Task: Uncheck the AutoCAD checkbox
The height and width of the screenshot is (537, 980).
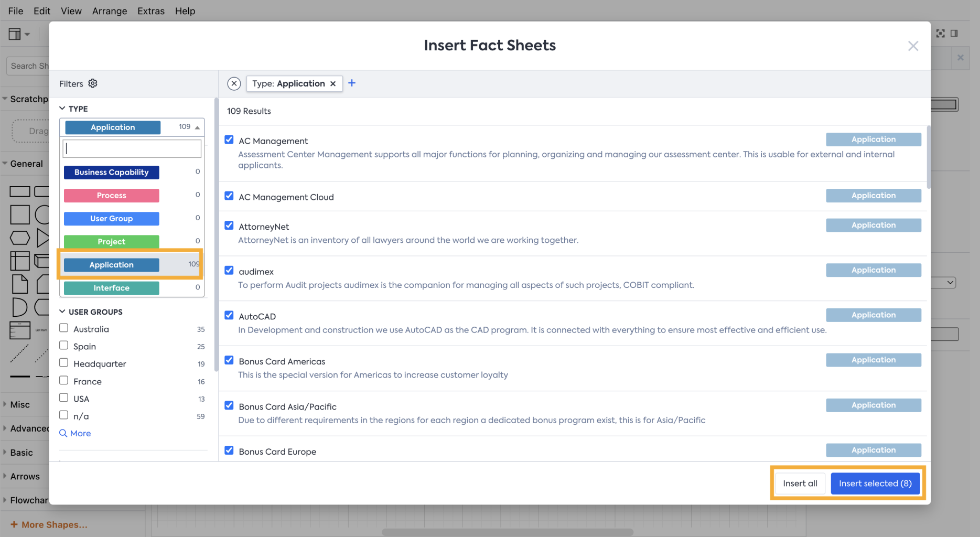Action: (229, 315)
